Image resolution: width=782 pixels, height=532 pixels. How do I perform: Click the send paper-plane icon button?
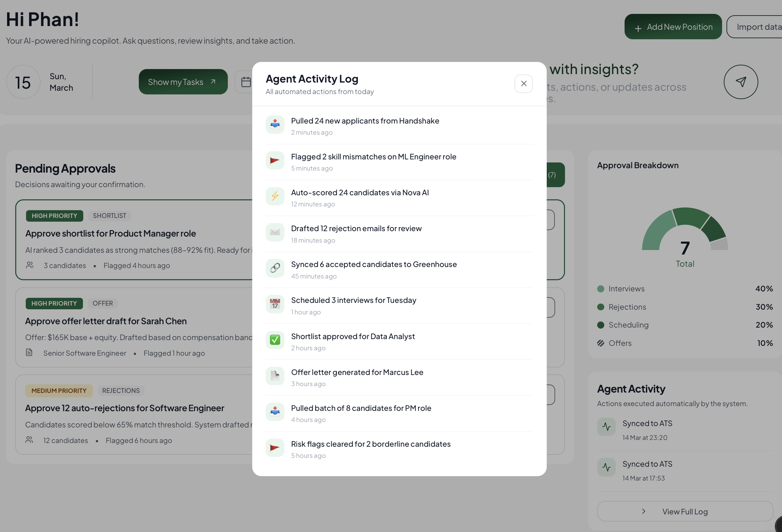click(741, 82)
